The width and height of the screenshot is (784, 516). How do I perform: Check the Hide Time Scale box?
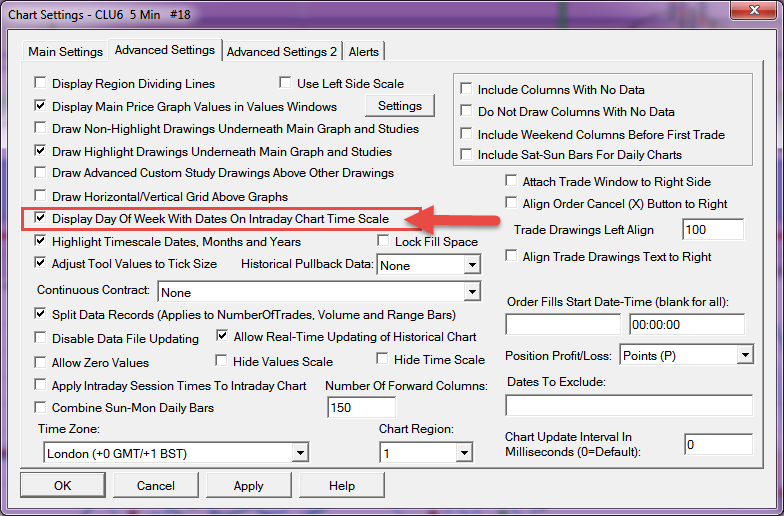point(382,358)
